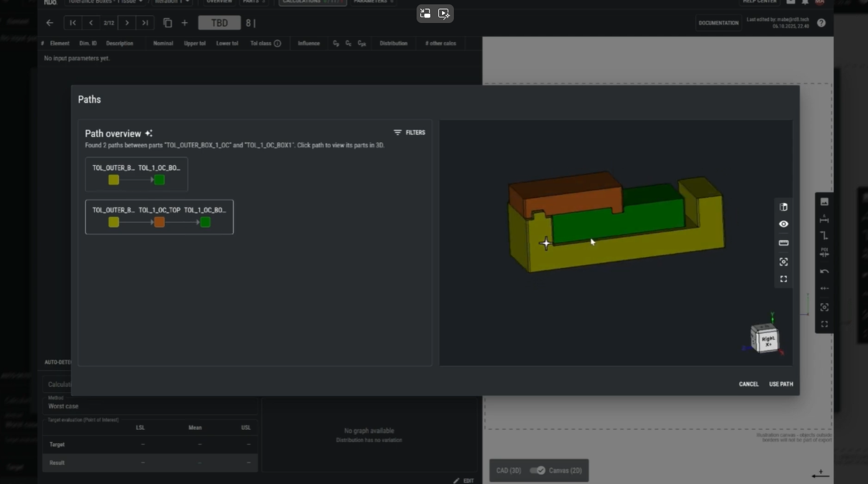Select the image tool in canvas toolbar
Viewport: 868px width, 484px height.
click(x=824, y=201)
